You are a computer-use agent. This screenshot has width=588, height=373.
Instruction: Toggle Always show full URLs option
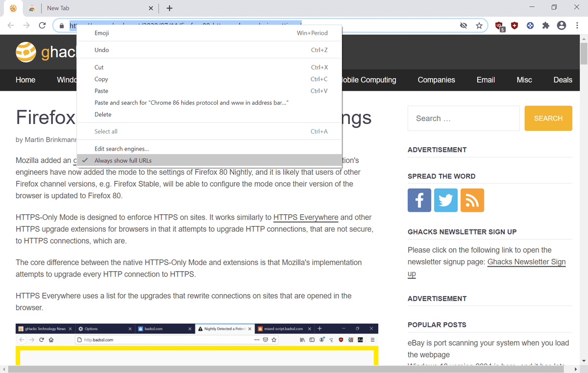[x=209, y=160]
